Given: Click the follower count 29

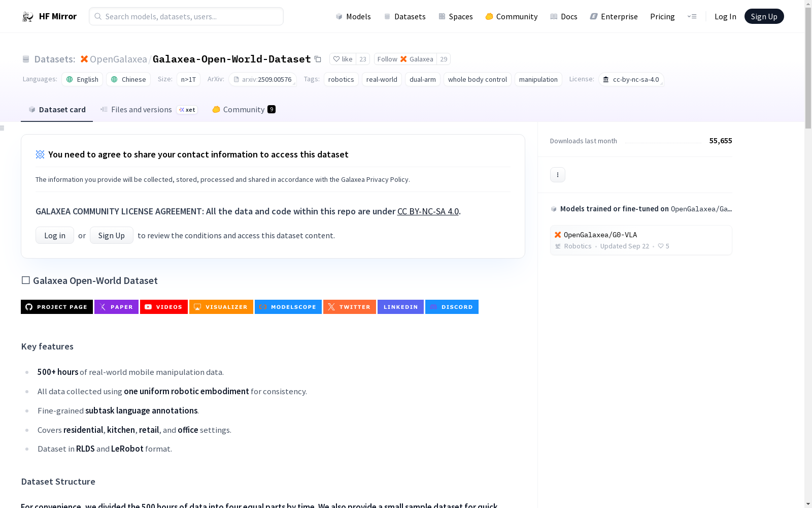Looking at the screenshot, I should (x=444, y=59).
